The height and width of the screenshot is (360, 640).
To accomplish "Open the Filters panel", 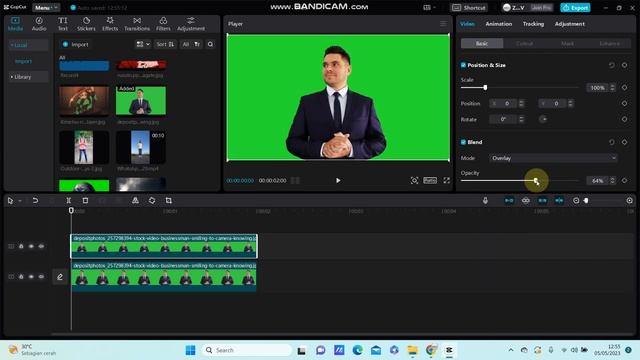I will click(x=163, y=24).
